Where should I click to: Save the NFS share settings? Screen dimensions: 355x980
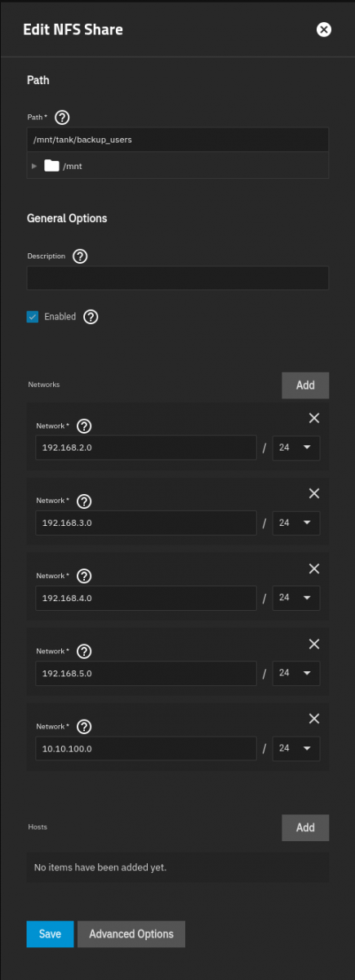[50, 934]
